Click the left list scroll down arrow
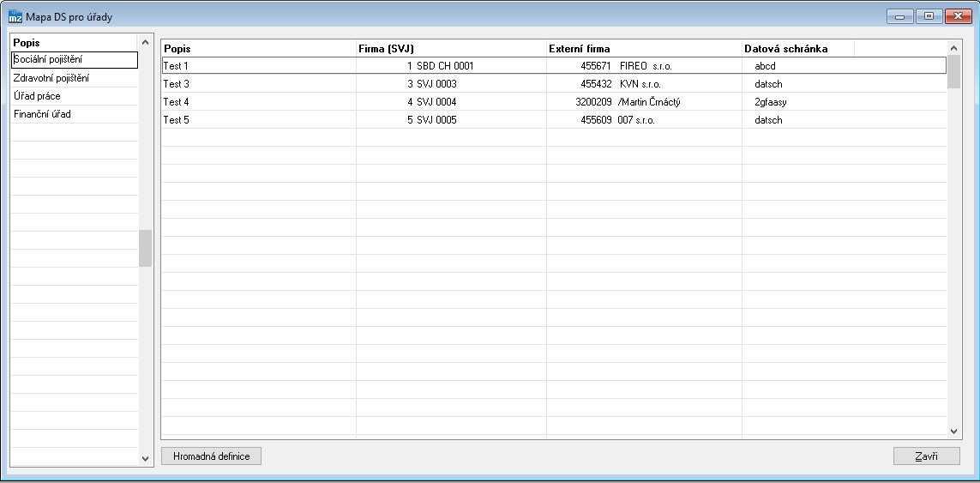 click(145, 459)
